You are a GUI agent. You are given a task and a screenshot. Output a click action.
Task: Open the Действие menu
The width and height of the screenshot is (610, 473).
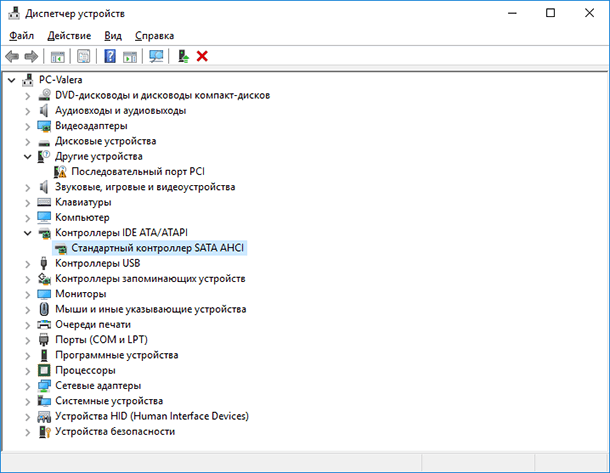[x=69, y=36]
